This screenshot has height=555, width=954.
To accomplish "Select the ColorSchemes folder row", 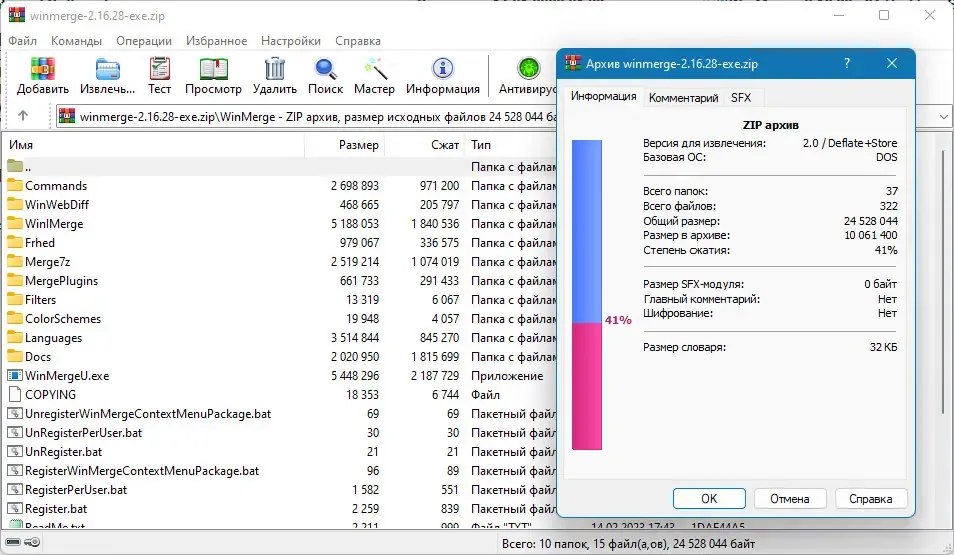I will click(281, 319).
